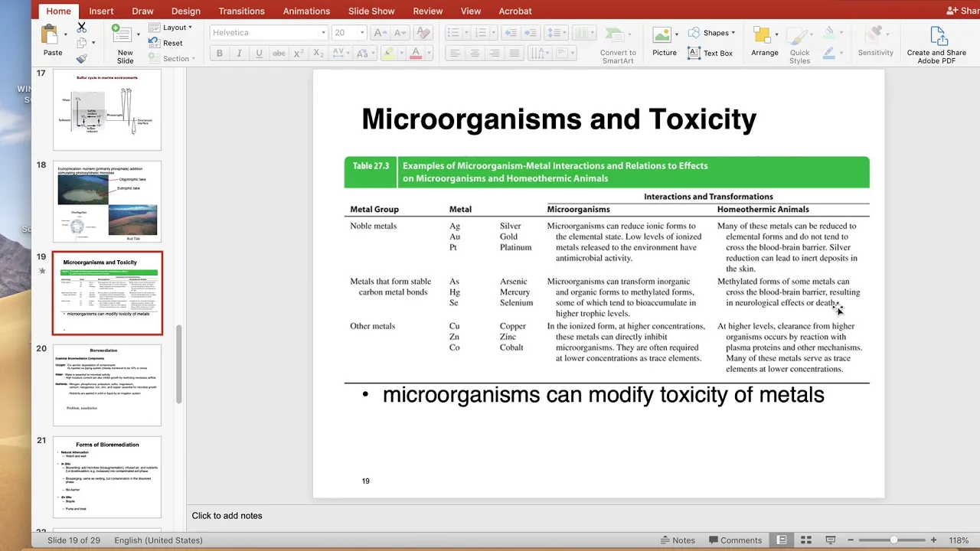Open the font size 20 dropdown
This screenshot has height=551, width=980.
coord(362,33)
